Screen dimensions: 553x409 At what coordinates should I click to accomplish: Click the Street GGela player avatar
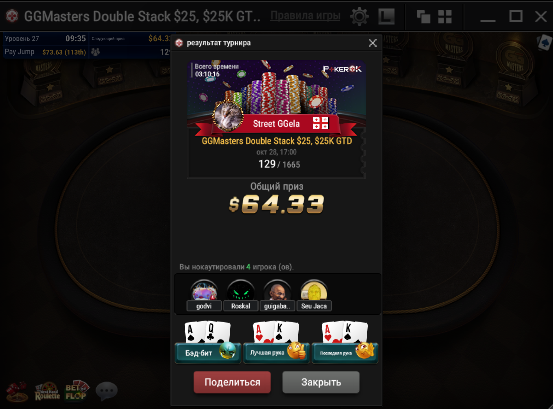point(228,115)
